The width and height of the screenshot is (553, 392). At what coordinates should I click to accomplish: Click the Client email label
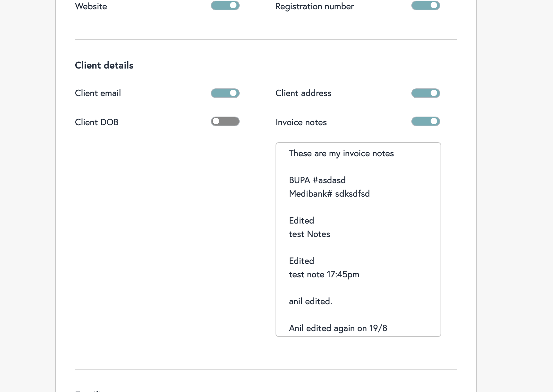(x=98, y=93)
